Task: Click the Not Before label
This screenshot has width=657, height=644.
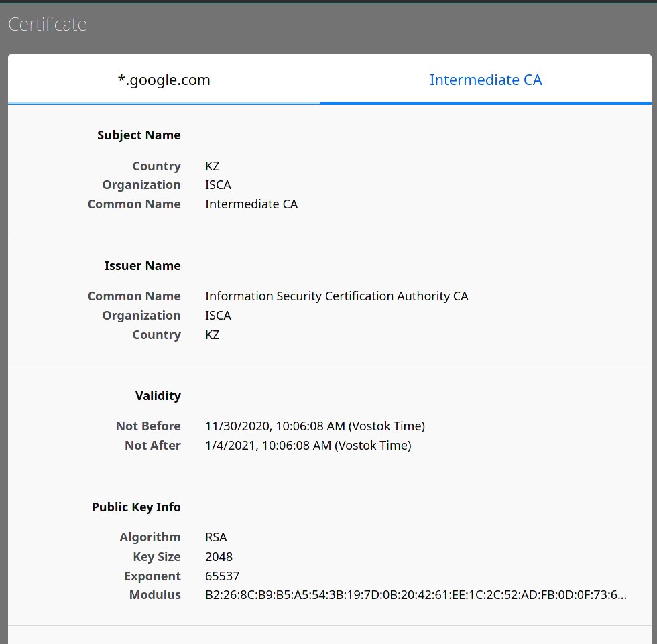Action: point(148,426)
